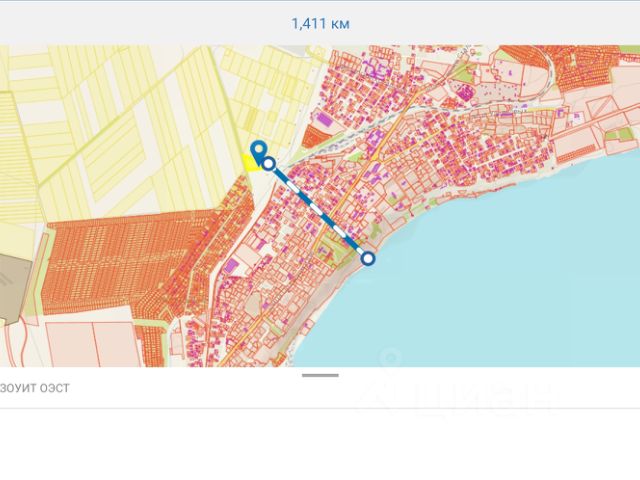Select the measurement line's end point near the shore
The image size is (640, 480).
tap(368, 258)
